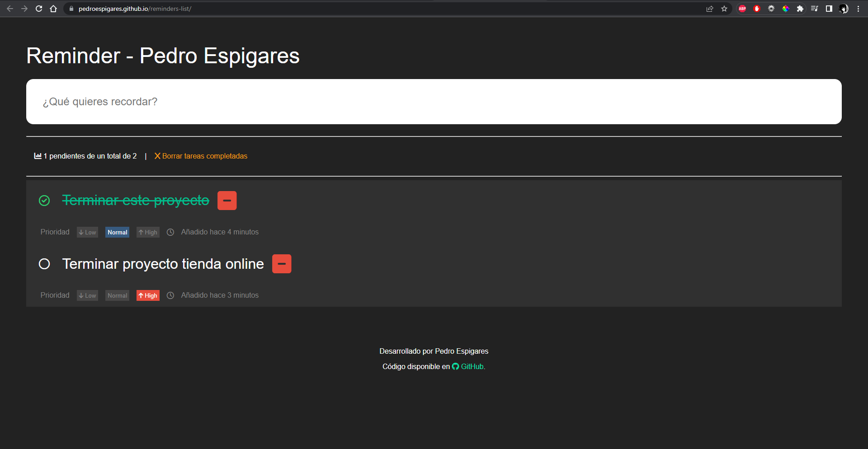868x449 pixels.
Task: Remove "Terminar proyecto tienda online" using the minus icon
Action: [282, 264]
